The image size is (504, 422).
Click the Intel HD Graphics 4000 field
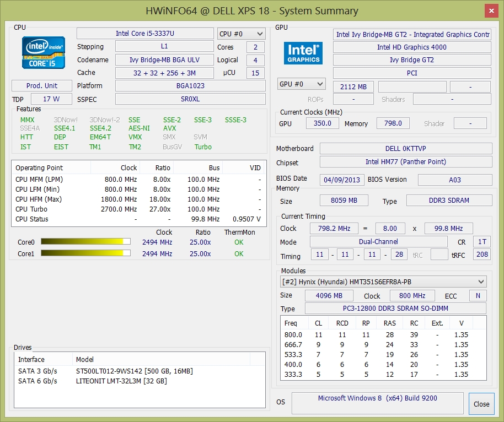(412, 47)
